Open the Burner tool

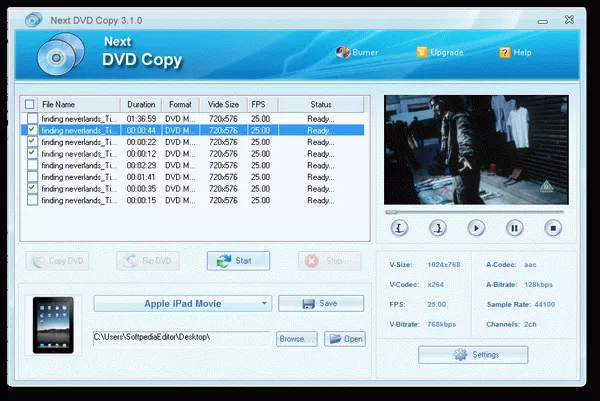(357, 52)
